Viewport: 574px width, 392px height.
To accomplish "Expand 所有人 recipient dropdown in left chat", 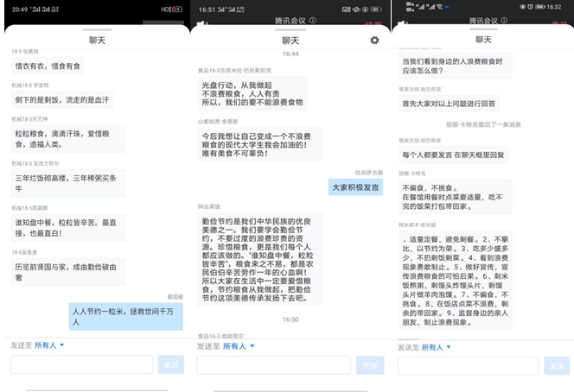I will [x=49, y=345].
